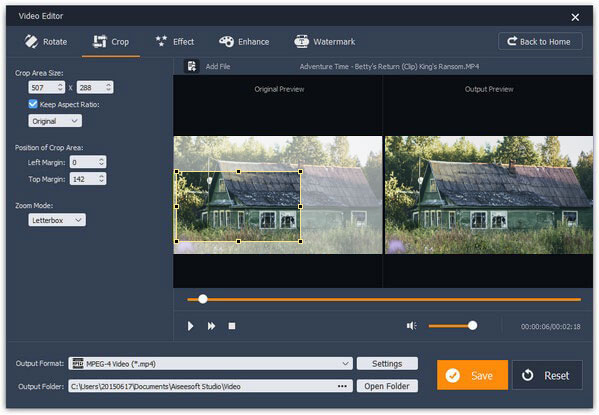
Task: Open the Effect tab star icon
Action: click(161, 41)
